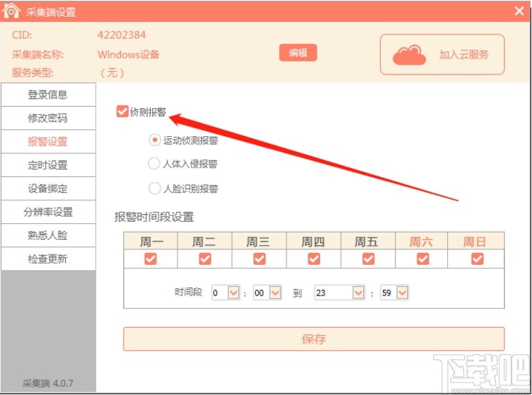
Task: Select the 报警设置 tab
Action: pos(47,141)
